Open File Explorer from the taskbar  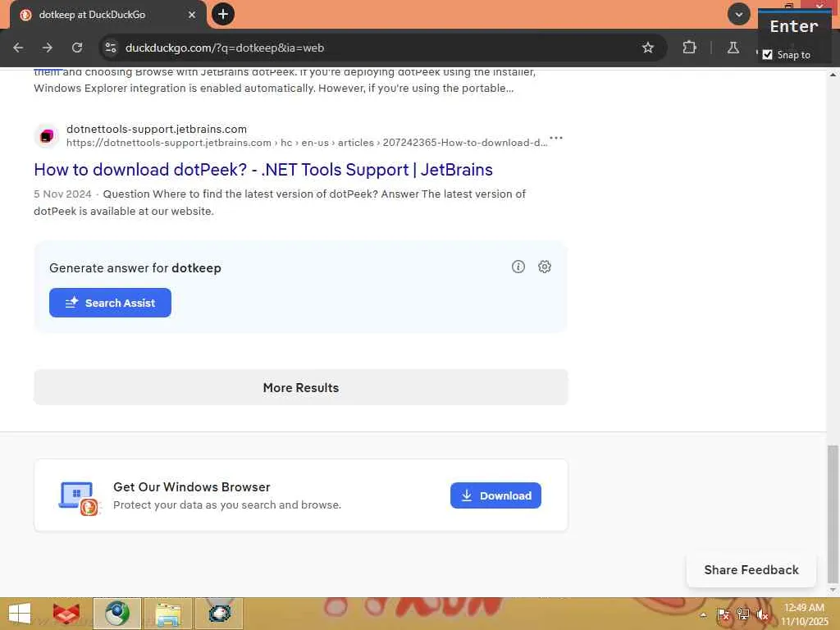coord(167,614)
